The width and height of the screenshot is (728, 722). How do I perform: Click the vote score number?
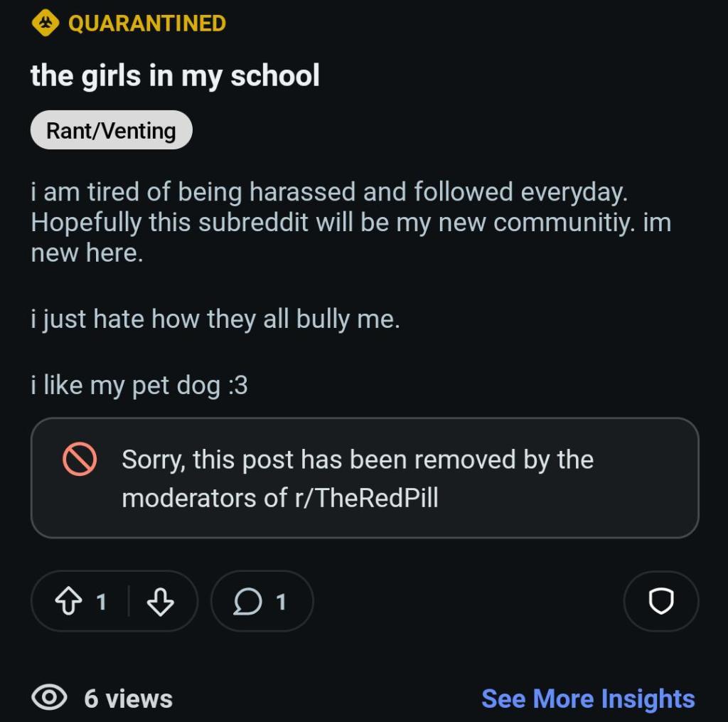pyautogui.click(x=101, y=602)
